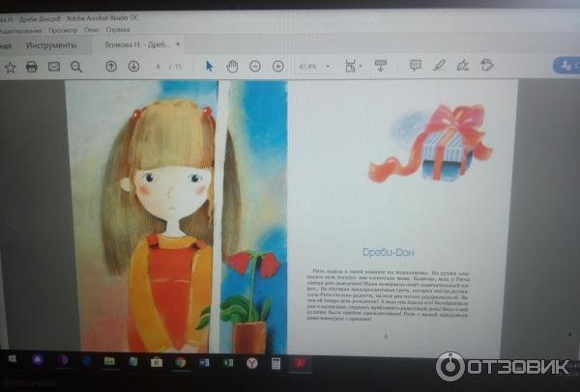Open the search magnifier tool

76,67
